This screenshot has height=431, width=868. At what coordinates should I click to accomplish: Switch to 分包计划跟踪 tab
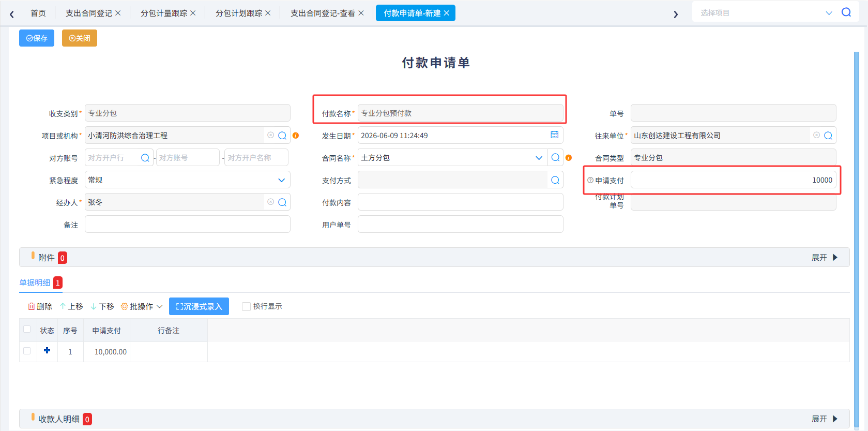(239, 13)
